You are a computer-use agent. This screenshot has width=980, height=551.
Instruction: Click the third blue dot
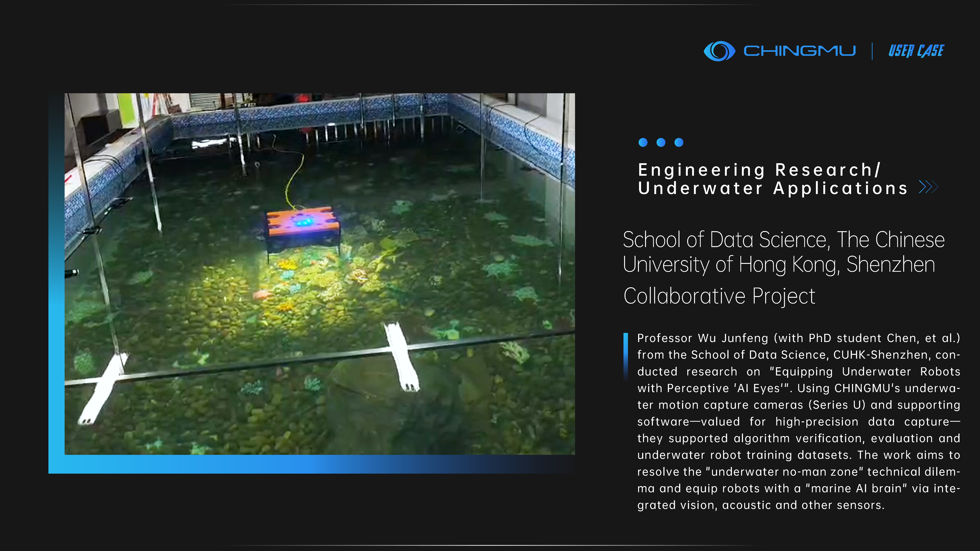(x=679, y=142)
